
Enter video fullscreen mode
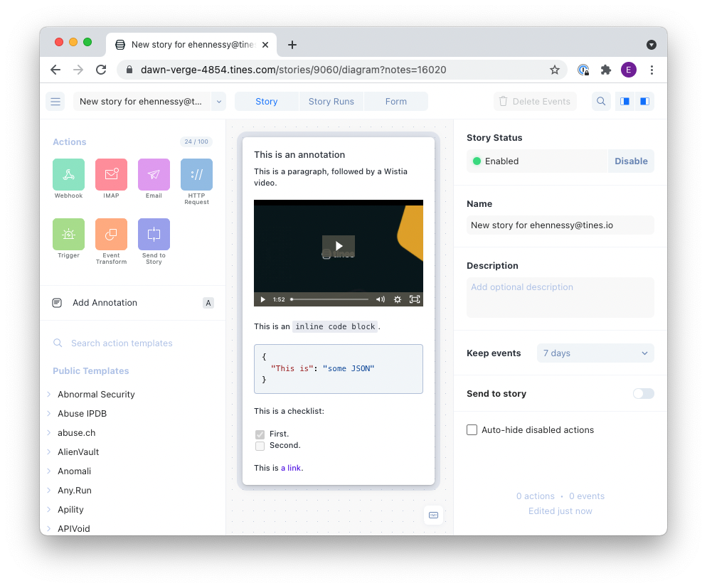point(415,299)
